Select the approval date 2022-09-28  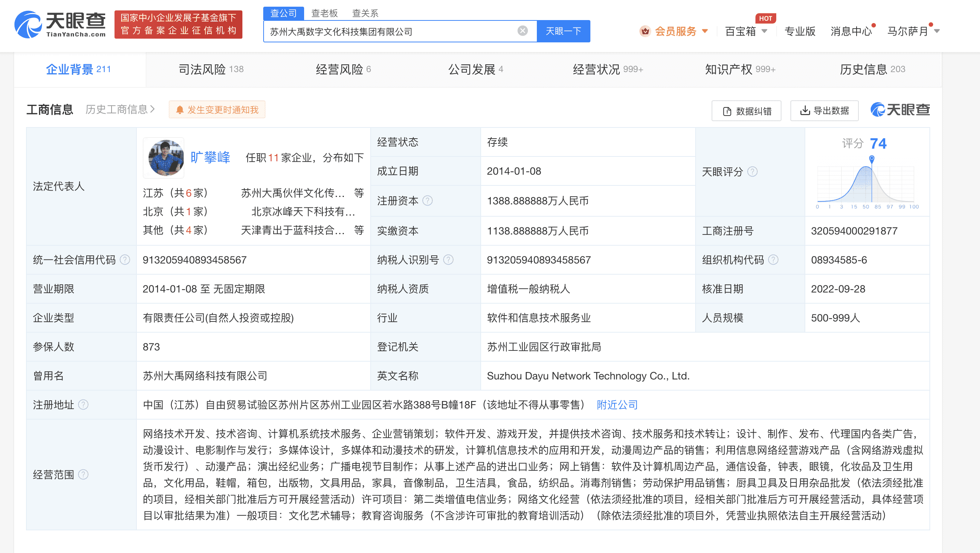tap(838, 289)
